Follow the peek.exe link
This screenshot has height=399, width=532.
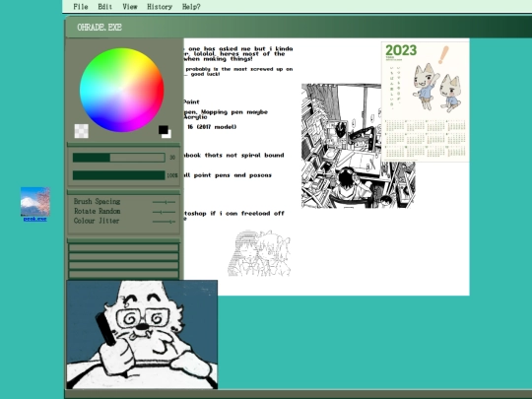click(x=34, y=219)
